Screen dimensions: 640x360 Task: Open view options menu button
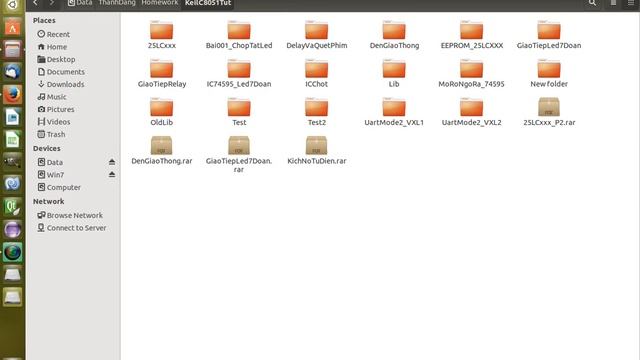point(631,3)
